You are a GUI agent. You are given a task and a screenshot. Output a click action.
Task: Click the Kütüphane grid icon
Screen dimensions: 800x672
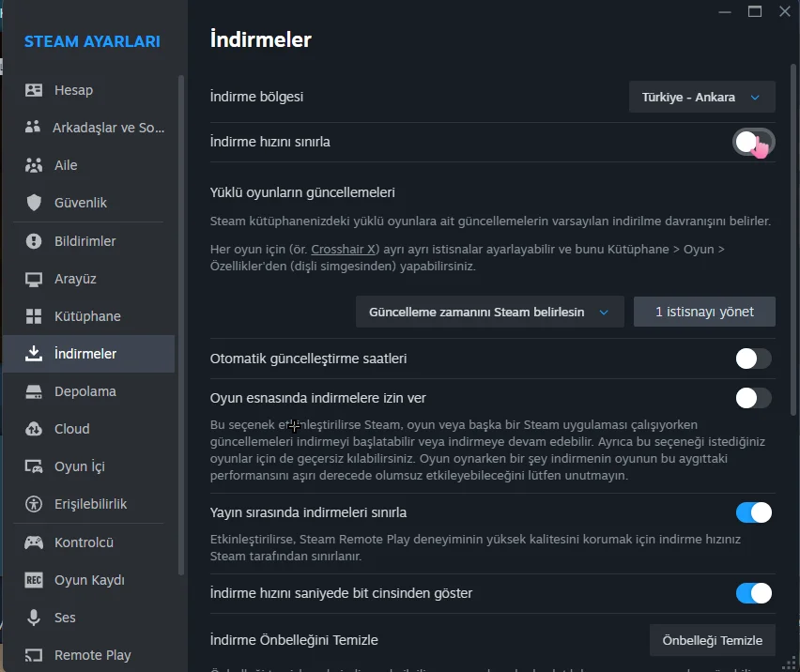[x=34, y=316]
